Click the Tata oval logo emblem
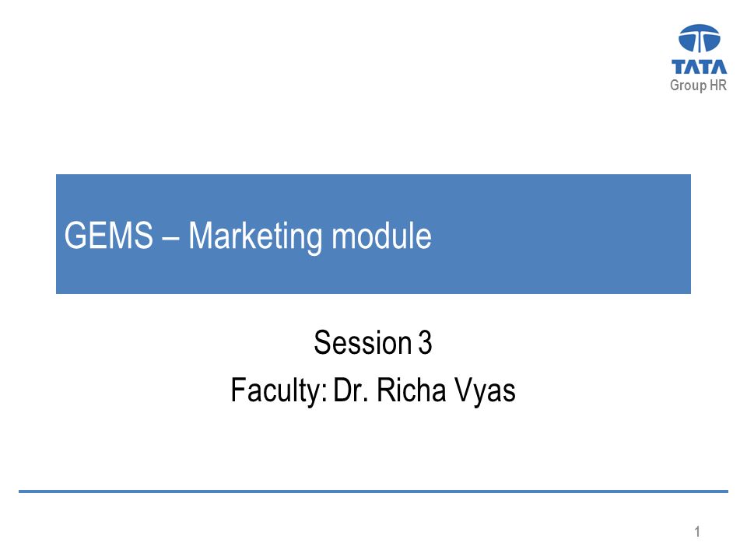This screenshot has width=747, height=560. click(699, 39)
